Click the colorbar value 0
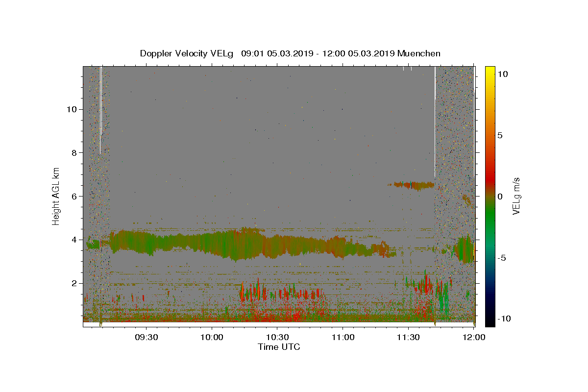 [500, 196]
